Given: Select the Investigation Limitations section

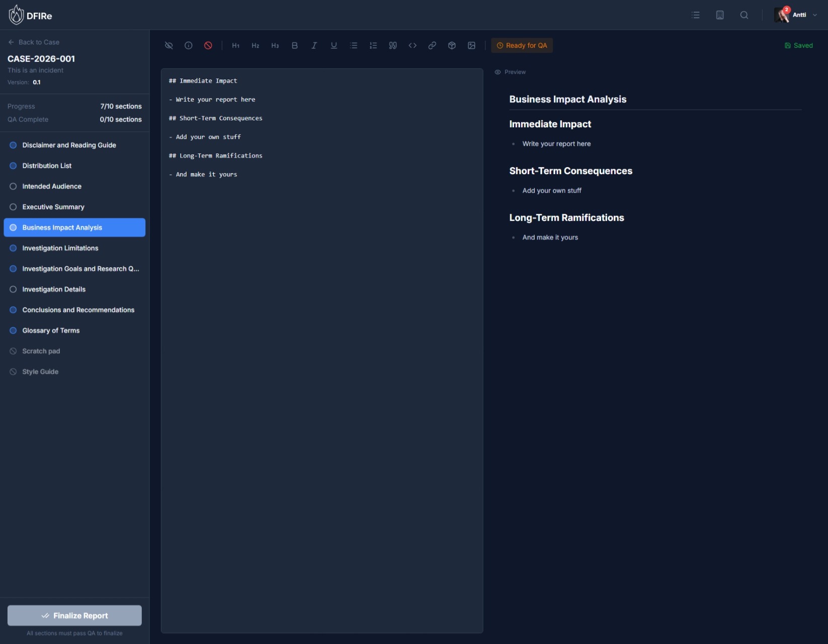Looking at the screenshot, I should click(x=60, y=248).
